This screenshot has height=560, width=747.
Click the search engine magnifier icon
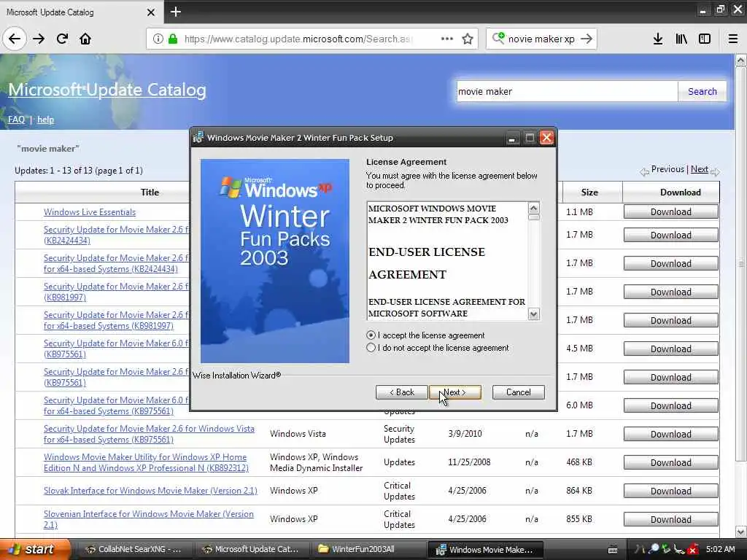click(498, 38)
